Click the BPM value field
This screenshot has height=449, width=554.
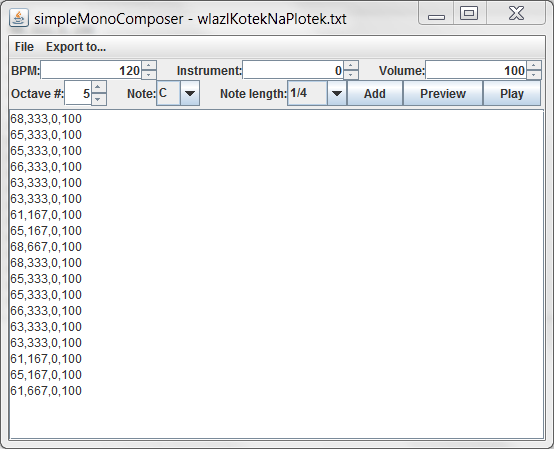[91, 70]
